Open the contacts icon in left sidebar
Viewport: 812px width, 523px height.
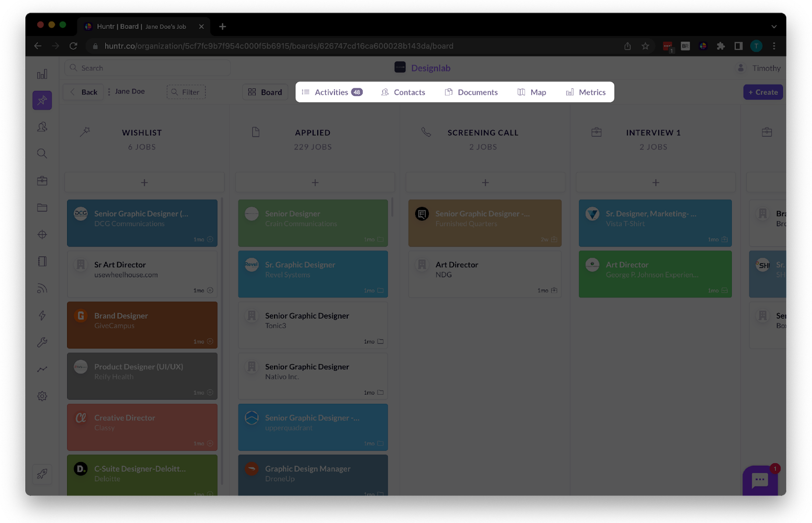(x=42, y=127)
